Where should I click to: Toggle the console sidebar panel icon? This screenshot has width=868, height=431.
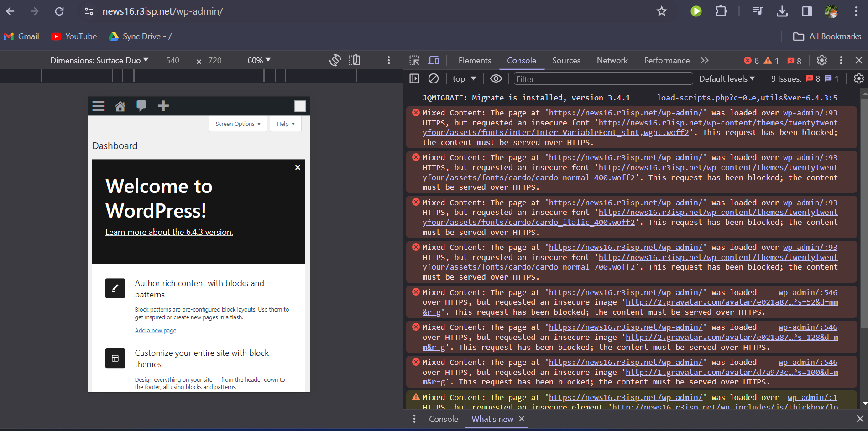pos(414,79)
